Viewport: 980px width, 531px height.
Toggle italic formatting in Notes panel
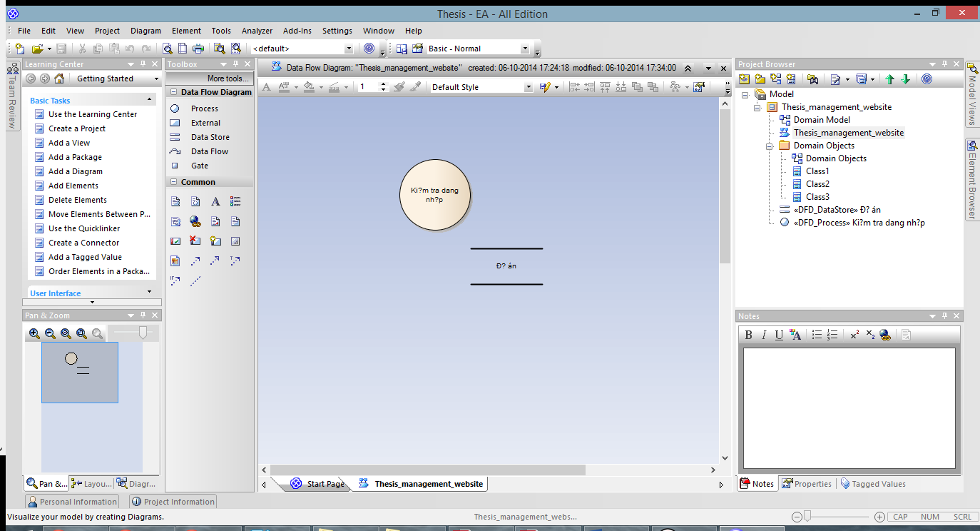763,335
